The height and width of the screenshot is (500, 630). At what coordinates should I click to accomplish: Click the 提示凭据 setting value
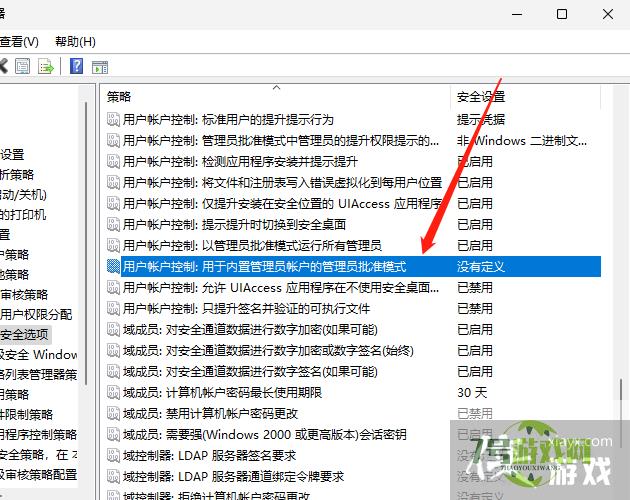(481, 119)
